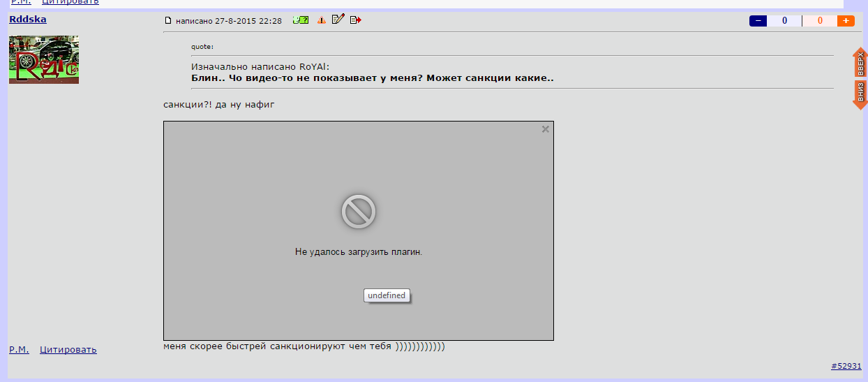Open the green user info icon
The height and width of the screenshot is (382, 868).
301,20
